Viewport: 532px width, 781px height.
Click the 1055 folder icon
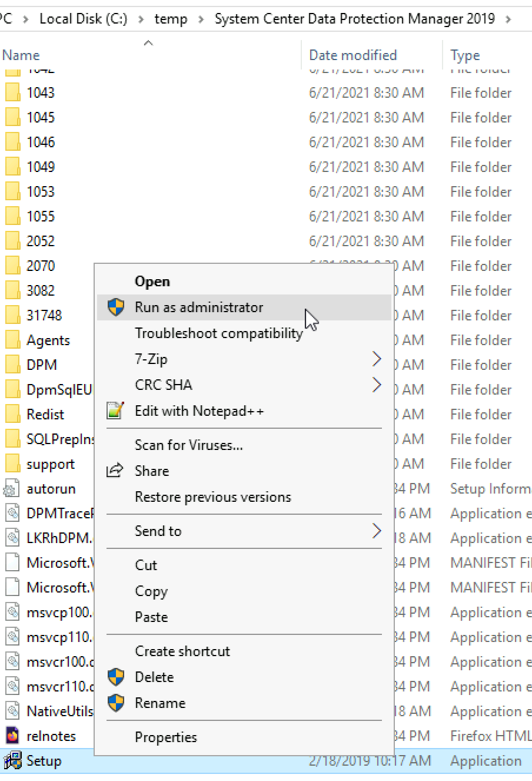[x=12, y=217]
